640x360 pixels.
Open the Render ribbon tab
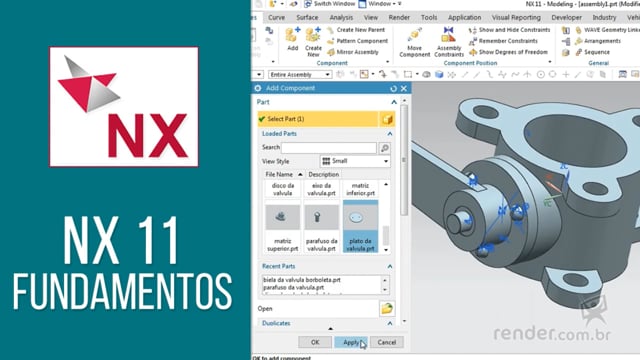pyautogui.click(x=399, y=17)
